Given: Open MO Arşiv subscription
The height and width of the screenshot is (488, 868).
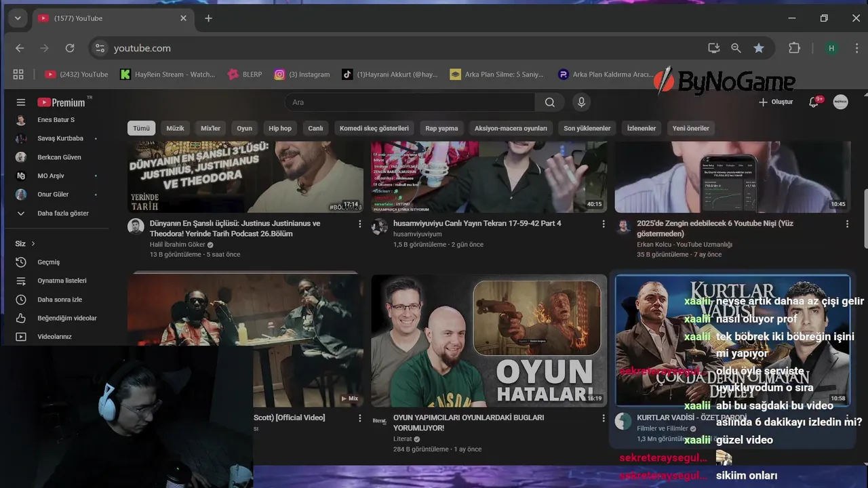Looking at the screenshot, I should point(51,176).
